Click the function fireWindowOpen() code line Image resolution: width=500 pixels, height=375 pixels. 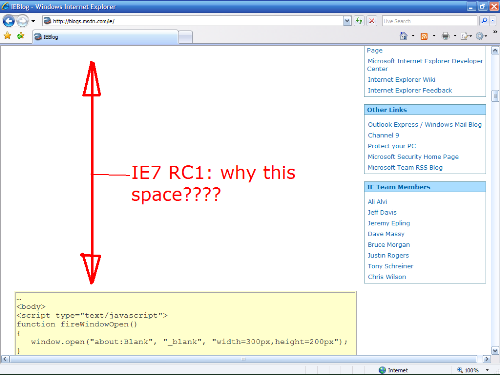(x=77, y=324)
